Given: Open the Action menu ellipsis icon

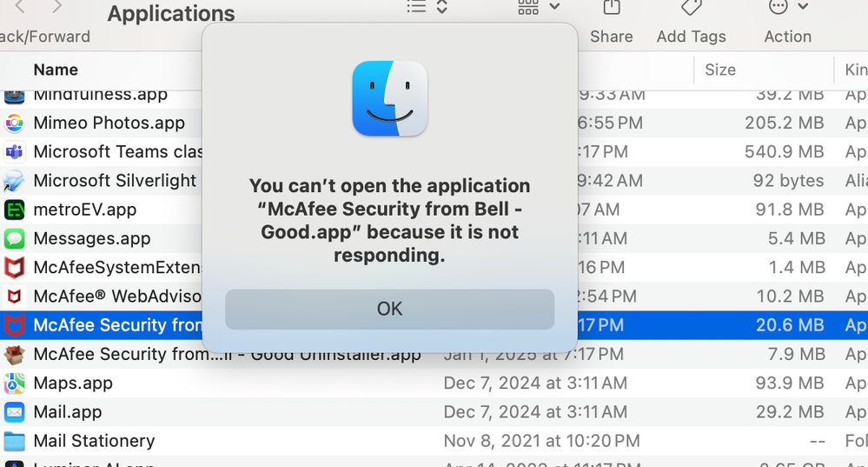Looking at the screenshot, I should point(778,7).
